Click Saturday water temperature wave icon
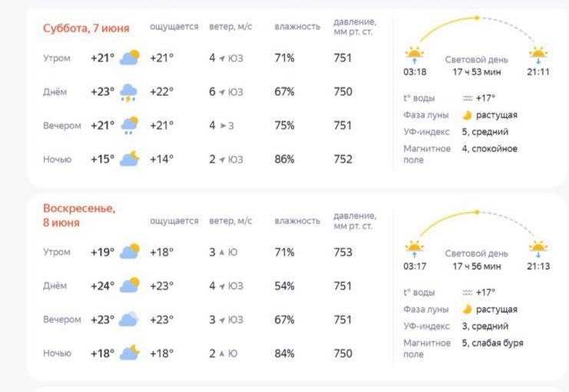This screenshot has width=569, height=392. click(x=468, y=98)
